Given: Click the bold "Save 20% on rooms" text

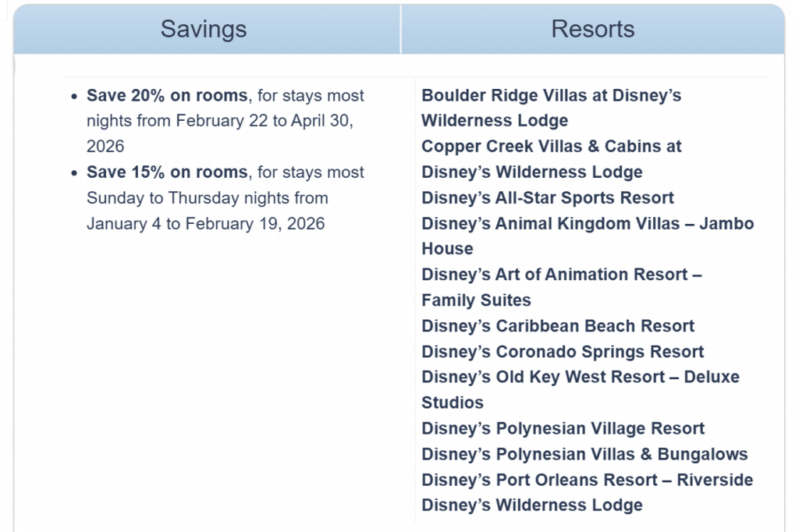Looking at the screenshot, I should tap(167, 96).
